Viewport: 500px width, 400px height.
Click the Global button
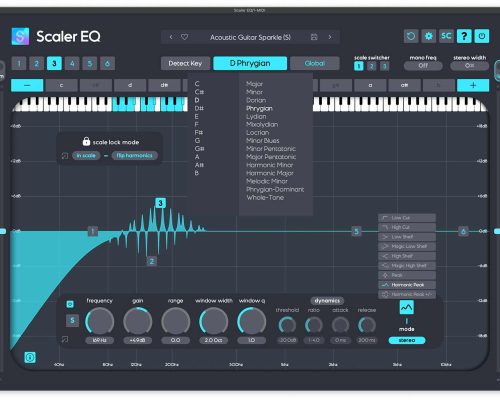click(x=315, y=63)
